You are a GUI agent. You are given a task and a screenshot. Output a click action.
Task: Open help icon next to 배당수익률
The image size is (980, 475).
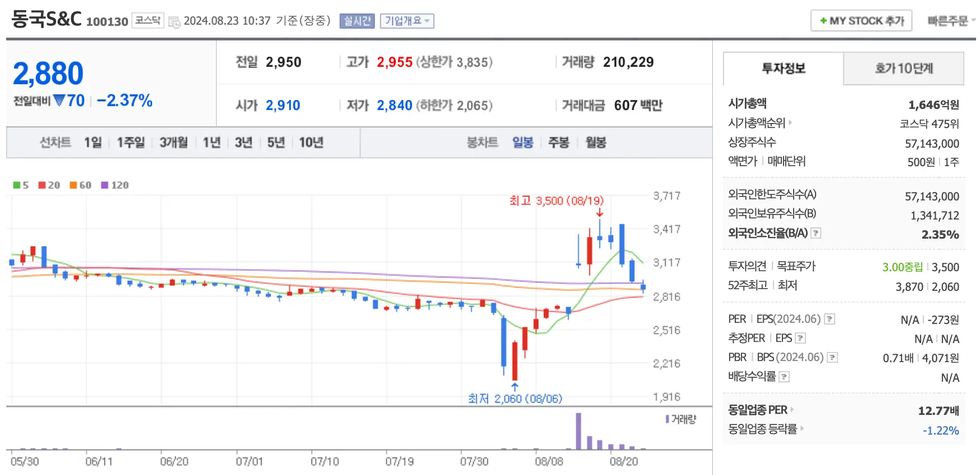[x=785, y=377]
